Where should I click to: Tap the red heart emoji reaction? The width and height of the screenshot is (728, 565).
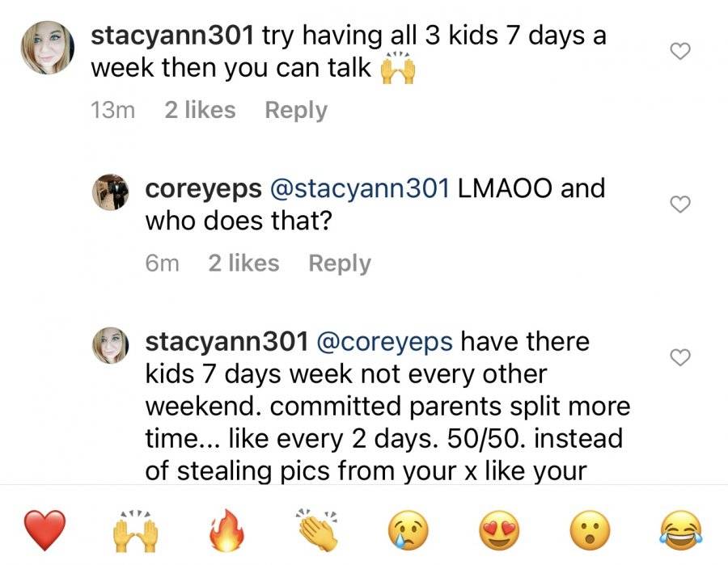pos(44,529)
